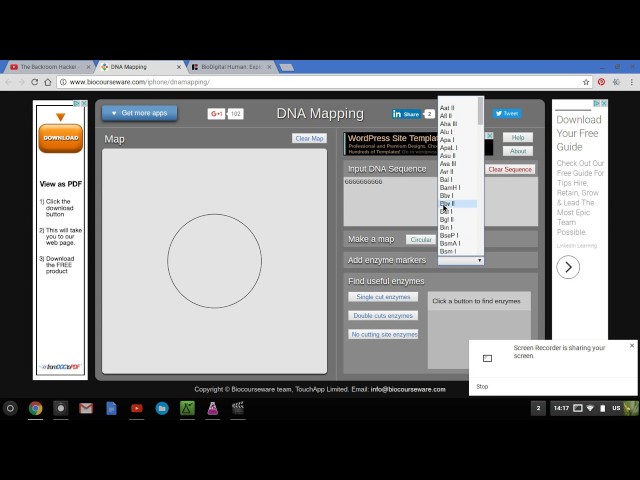Click the Tweet button
640x480 pixels.
pos(507,113)
